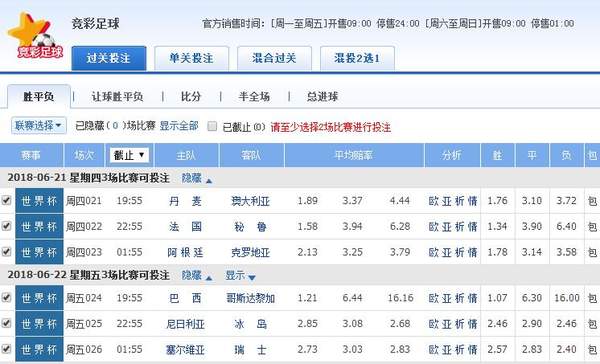Viewport: 600px width, 364px height.
Task: Uncheck the 周四023 match checkbox
Action: coord(7,251)
